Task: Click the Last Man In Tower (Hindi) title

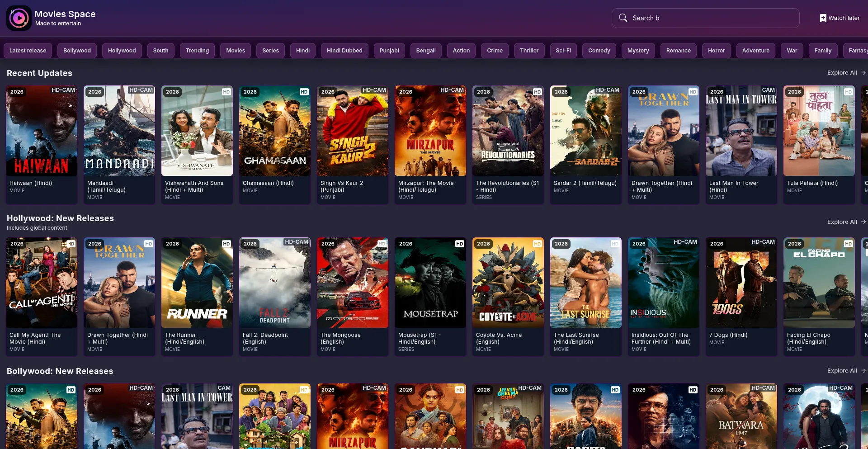Action: [x=734, y=186]
